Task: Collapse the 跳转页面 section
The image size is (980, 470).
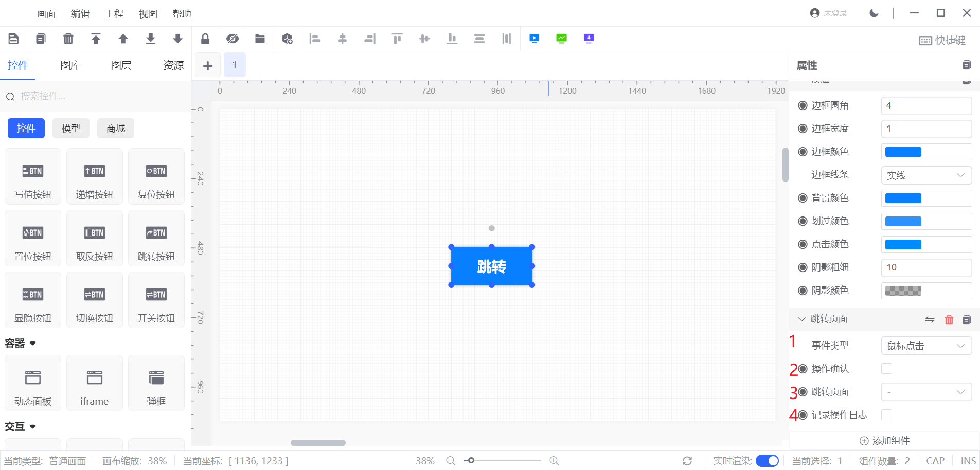Action: (x=801, y=319)
